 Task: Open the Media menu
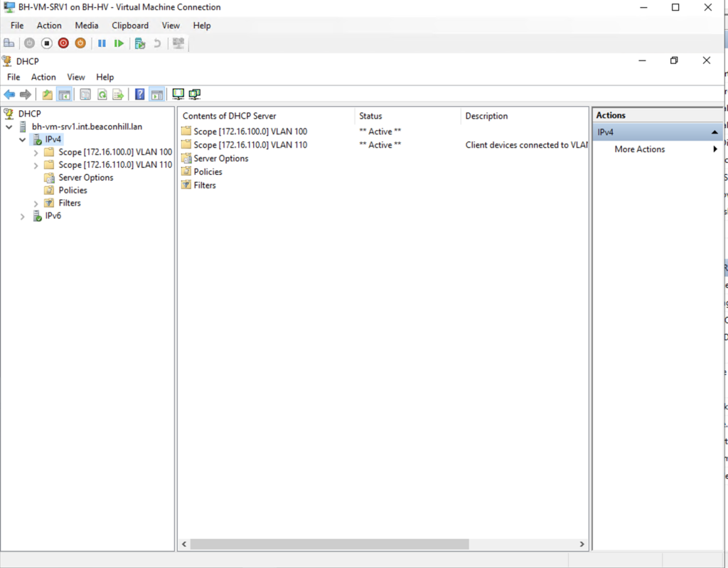86,26
